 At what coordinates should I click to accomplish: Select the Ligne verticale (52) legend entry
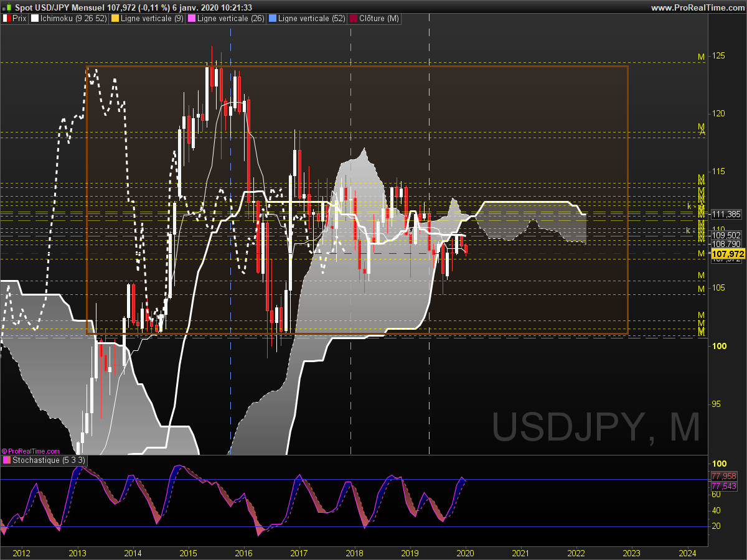(x=307, y=19)
